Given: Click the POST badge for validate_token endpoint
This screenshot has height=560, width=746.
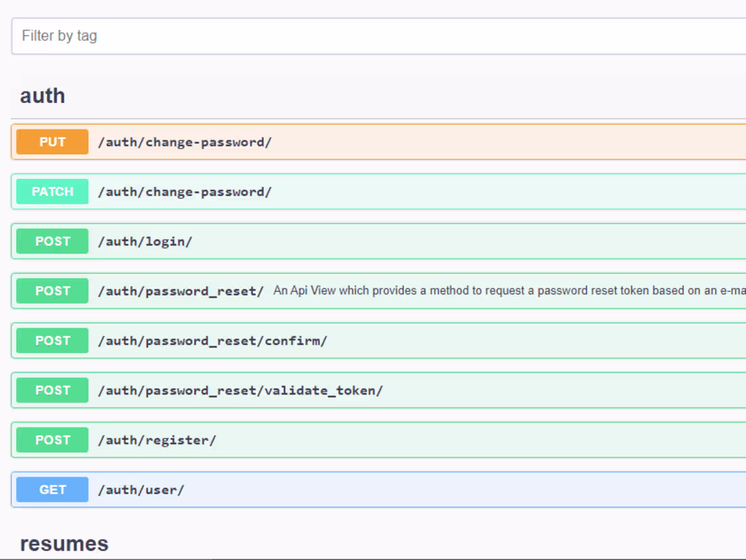Looking at the screenshot, I should (52, 390).
